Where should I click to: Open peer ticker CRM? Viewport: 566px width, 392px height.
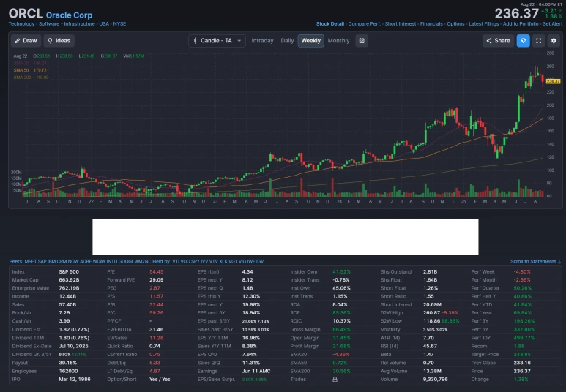coord(62,261)
